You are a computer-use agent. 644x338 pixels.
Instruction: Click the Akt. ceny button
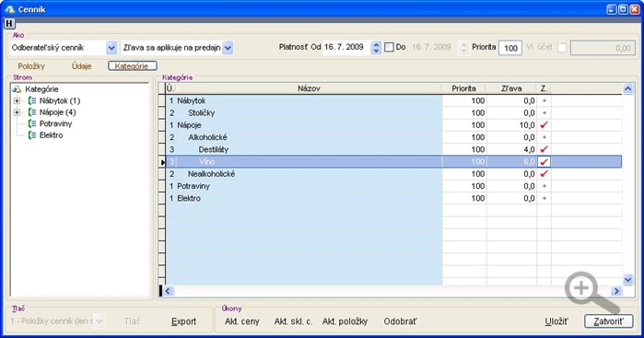coord(242,321)
